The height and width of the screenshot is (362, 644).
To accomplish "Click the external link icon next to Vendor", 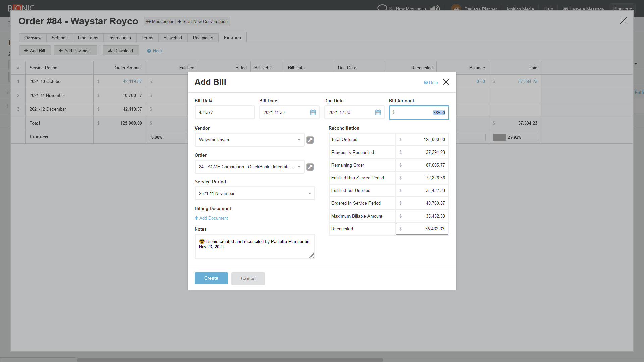I will (x=310, y=140).
